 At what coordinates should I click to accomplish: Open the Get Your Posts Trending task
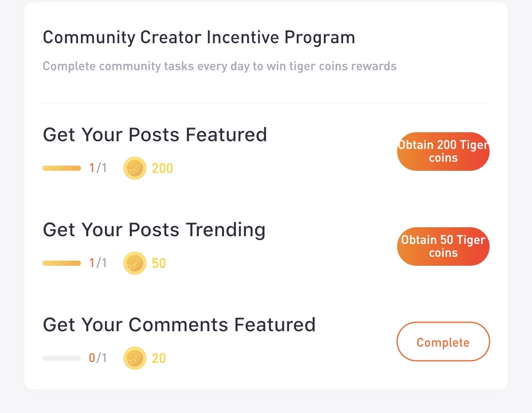(x=154, y=230)
